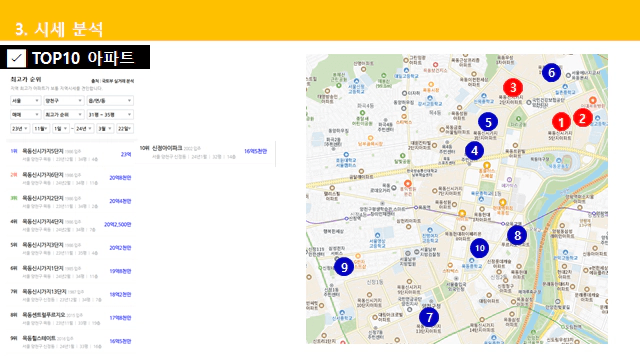Image resolution: width=640 pixels, height=360 pixels.
Task: Select rank 7 목동신시가지13단지 row
Action: pos(71,294)
